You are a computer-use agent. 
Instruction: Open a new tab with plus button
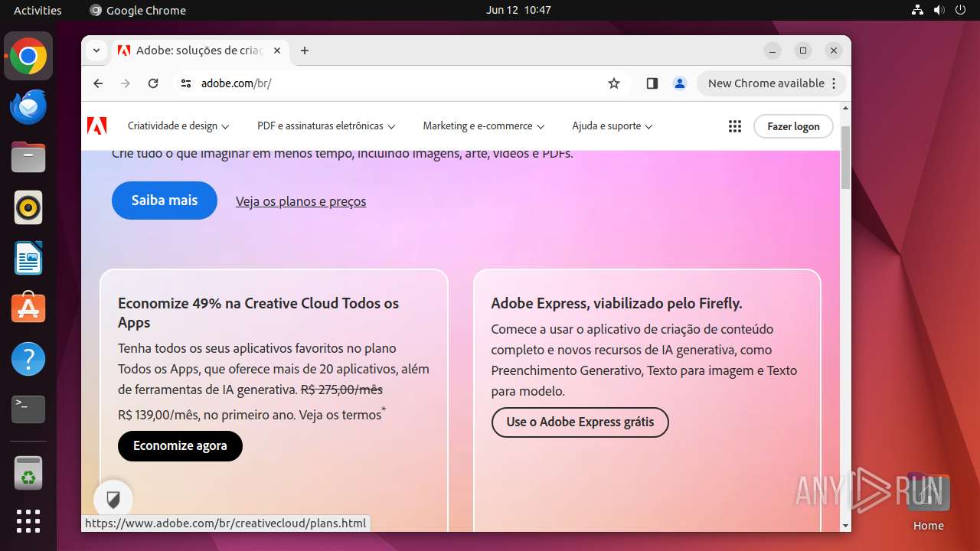[305, 51]
